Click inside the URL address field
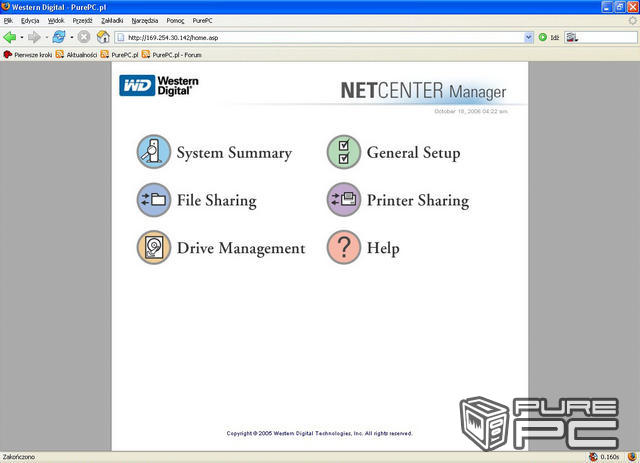The width and height of the screenshot is (640, 463). coord(320,37)
